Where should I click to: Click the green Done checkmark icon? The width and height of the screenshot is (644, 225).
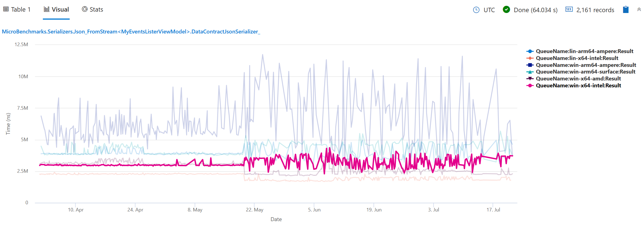(x=506, y=9)
